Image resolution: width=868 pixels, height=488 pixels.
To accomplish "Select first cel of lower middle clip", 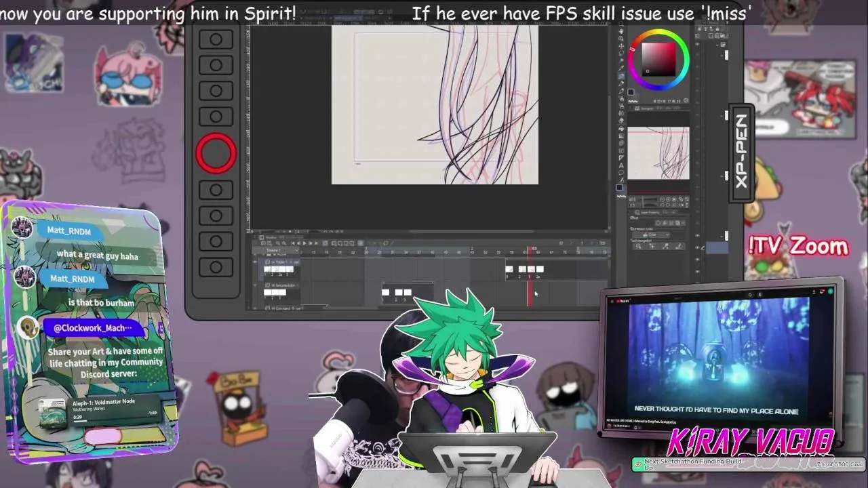I will pyautogui.click(x=386, y=292).
